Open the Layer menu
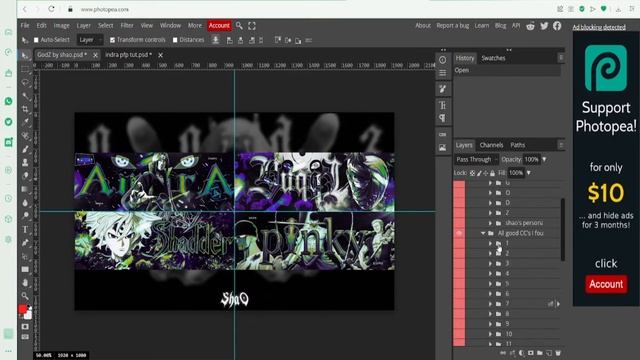This screenshot has width=640, height=360. [84, 26]
